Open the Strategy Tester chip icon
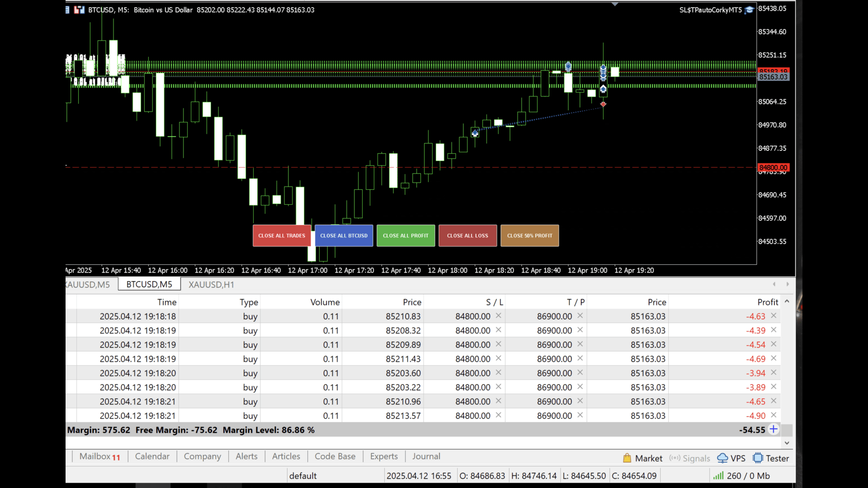This screenshot has height=488, width=868. coord(758,458)
